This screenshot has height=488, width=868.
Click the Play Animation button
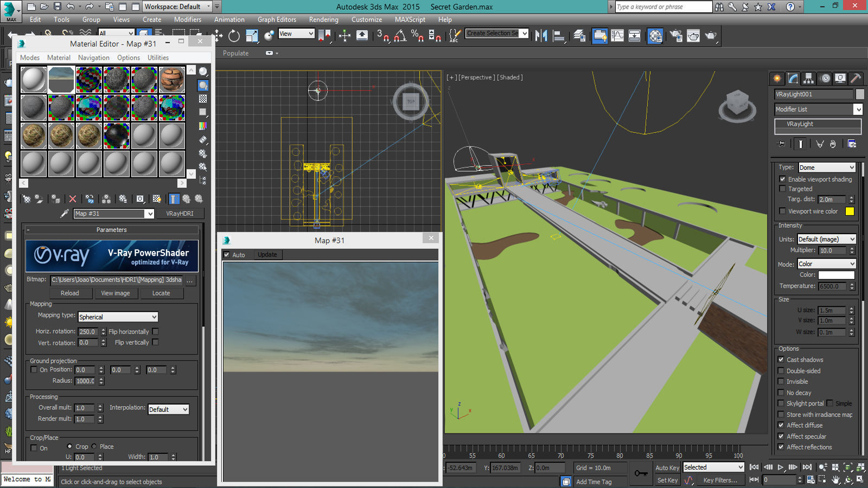pyautogui.click(x=781, y=467)
